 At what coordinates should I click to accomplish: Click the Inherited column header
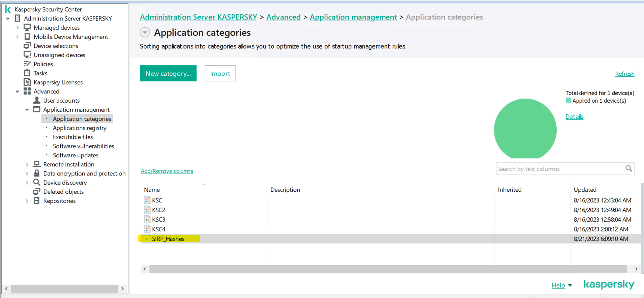[509, 190]
